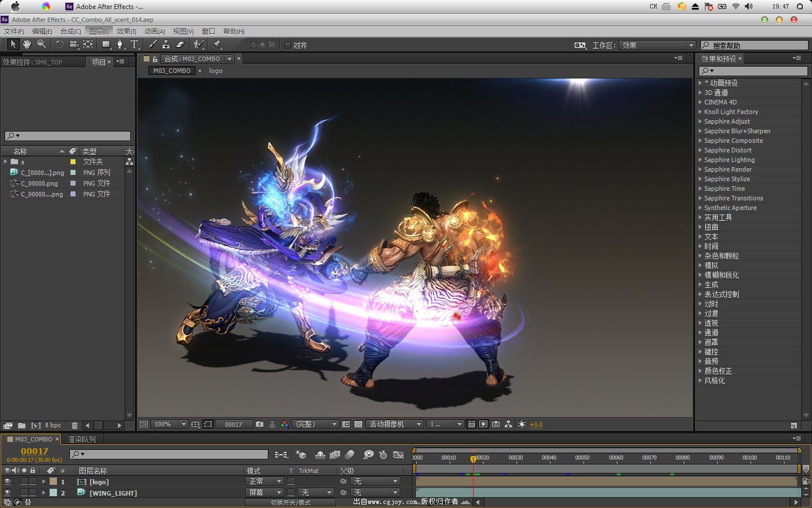Select the Rotation tool
The width and height of the screenshot is (812, 508).
[x=59, y=45]
